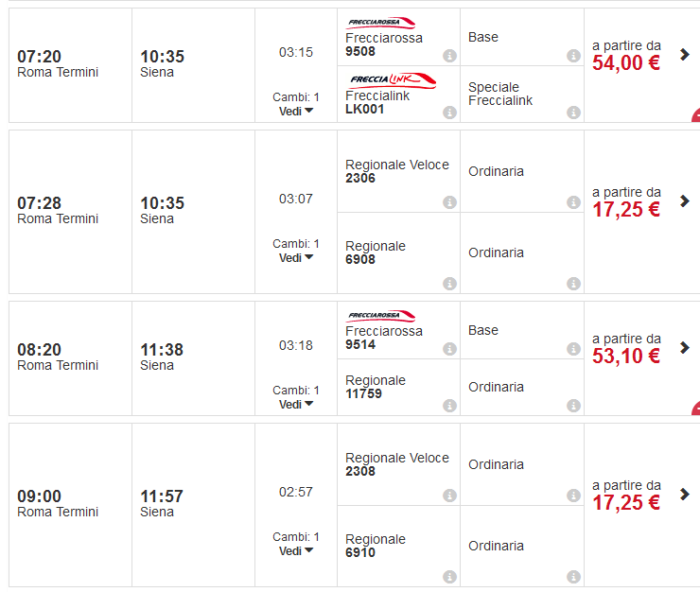Open info for Regionale Veloce 2306

pos(449,202)
